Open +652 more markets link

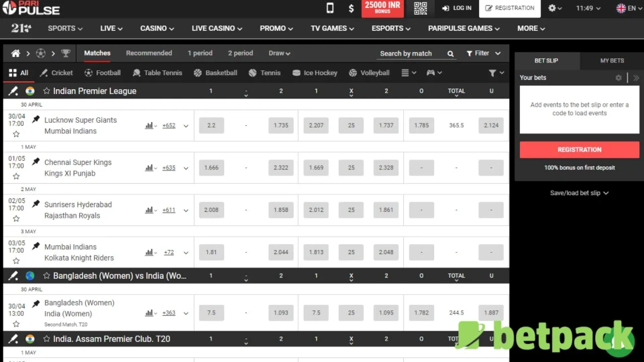[169, 125]
